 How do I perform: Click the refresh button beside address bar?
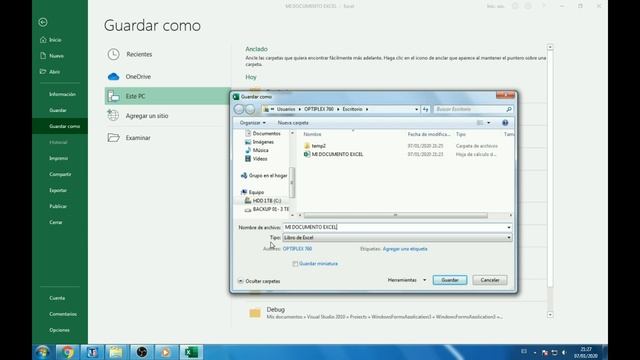[425, 109]
